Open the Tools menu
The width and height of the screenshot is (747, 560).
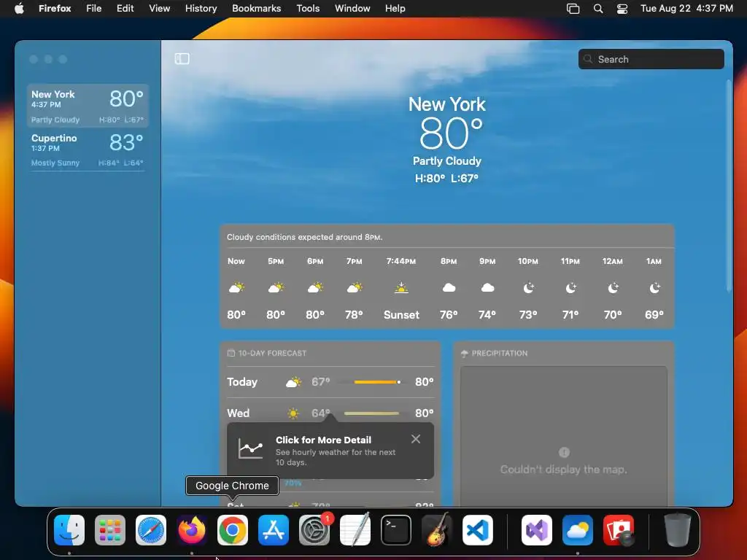(x=308, y=8)
